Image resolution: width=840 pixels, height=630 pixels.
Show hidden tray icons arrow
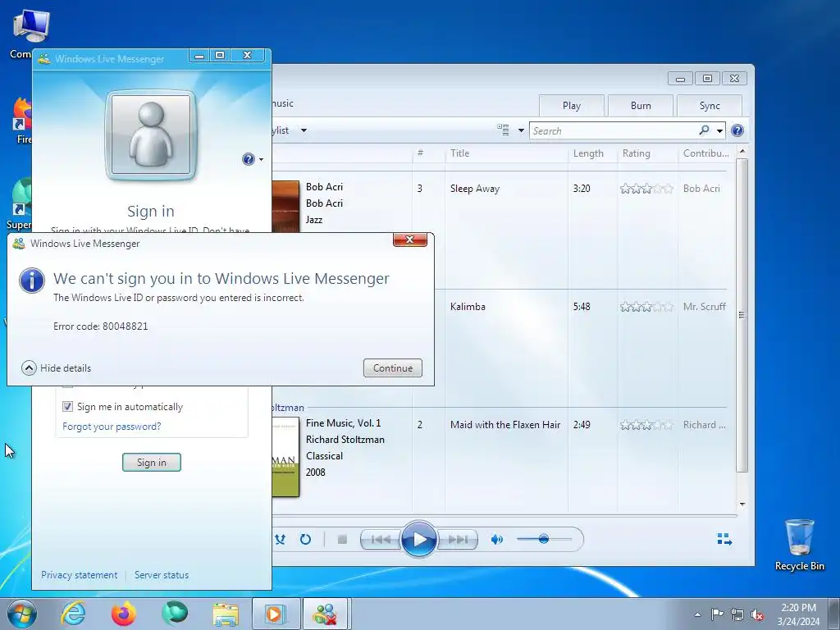point(697,614)
